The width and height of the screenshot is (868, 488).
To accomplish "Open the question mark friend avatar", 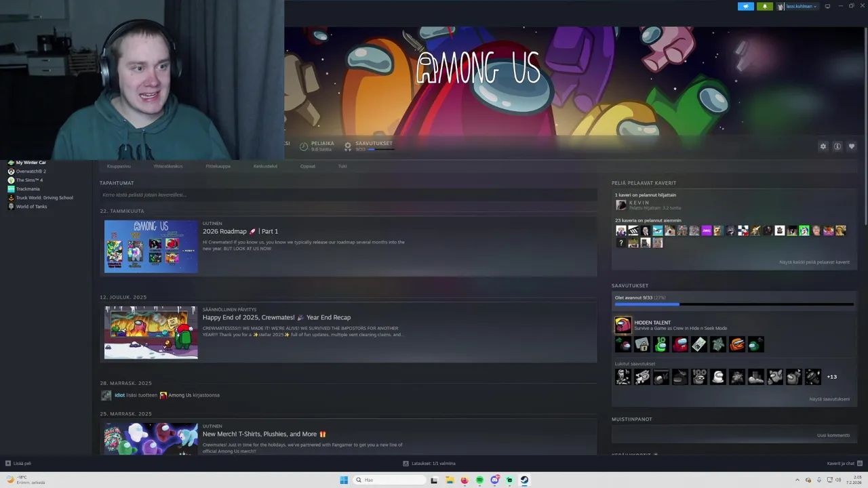I will coord(620,243).
